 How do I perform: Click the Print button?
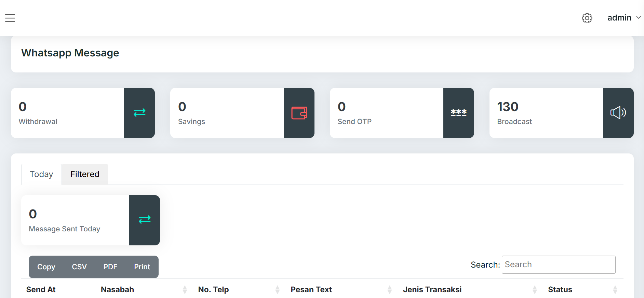click(x=142, y=267)
